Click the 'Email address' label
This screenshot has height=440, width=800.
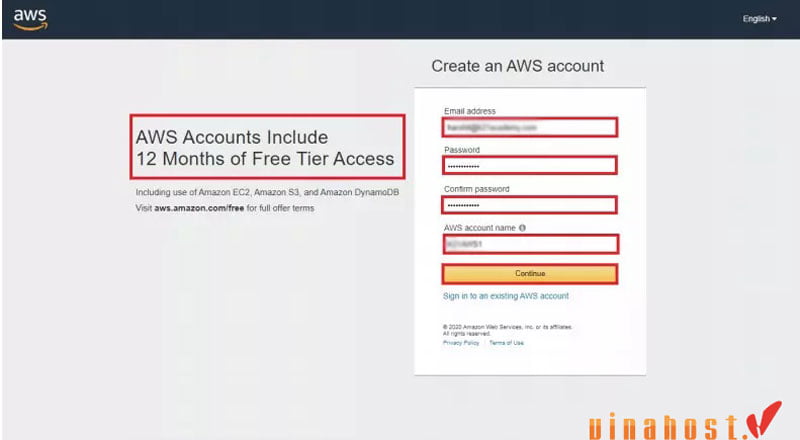pyautogui.click(x=469, y=111)
